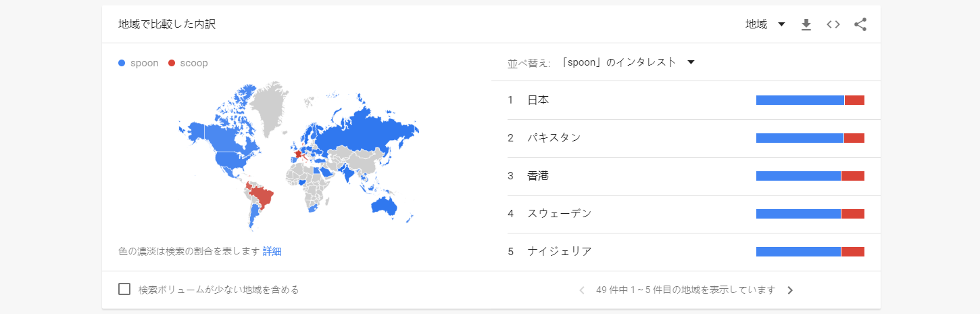Open the 地域 dropdown in header

765,25
